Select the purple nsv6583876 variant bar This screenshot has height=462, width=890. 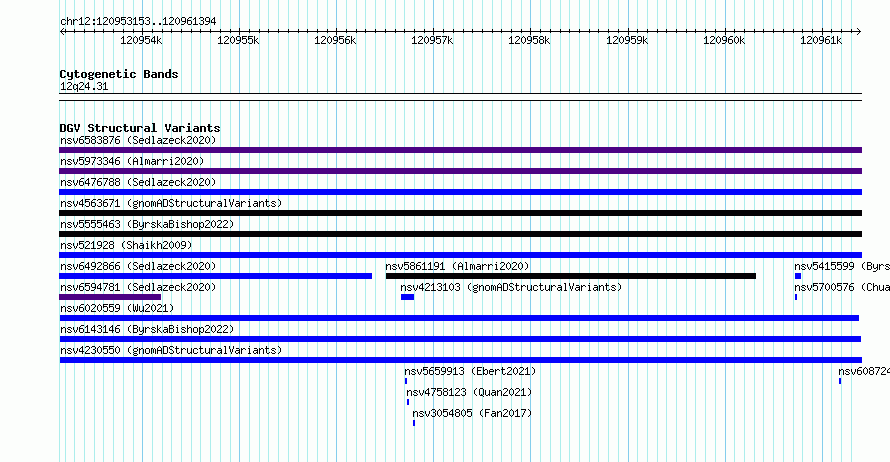pyautogui.click(x=460, y=150)
